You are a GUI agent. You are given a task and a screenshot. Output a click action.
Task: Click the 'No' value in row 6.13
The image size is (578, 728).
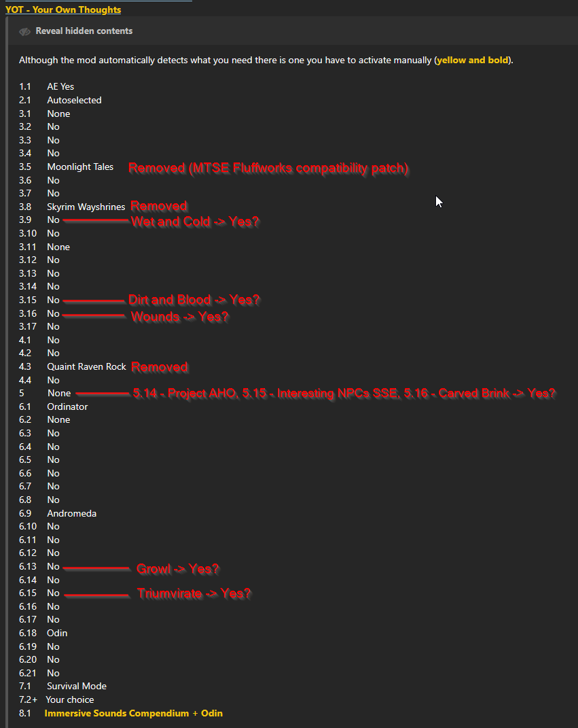(x=54, y=566)
